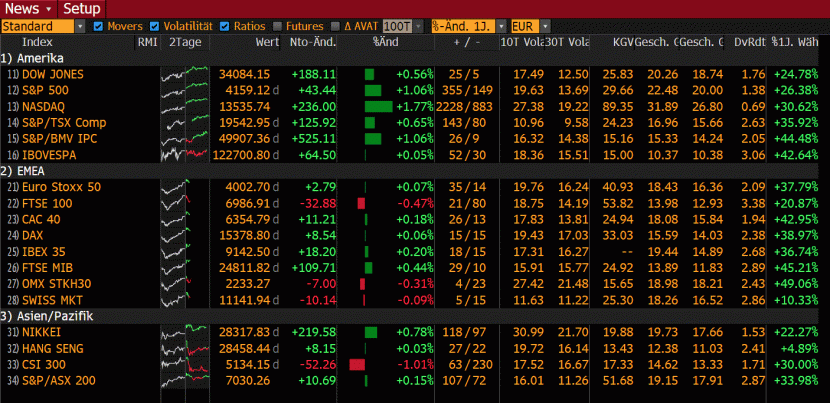Select OMX STKH30 yearly change +49.06%
Screen dimensions: 830x403
[796, 284]
